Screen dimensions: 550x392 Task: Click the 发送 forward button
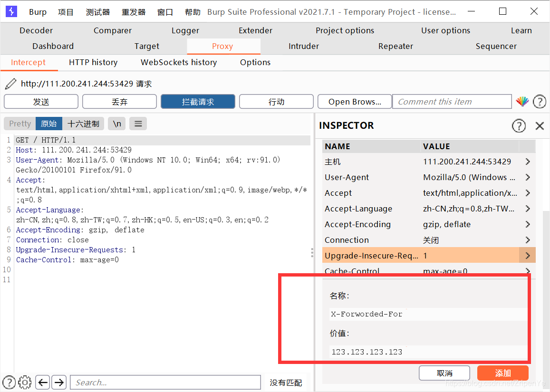[x=41, y=102]
